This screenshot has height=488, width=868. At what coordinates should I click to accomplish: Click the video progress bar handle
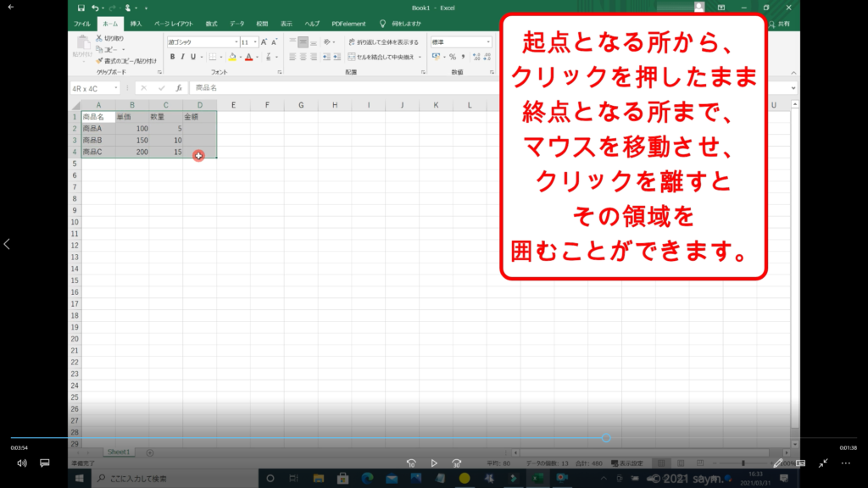coord(605,438)
